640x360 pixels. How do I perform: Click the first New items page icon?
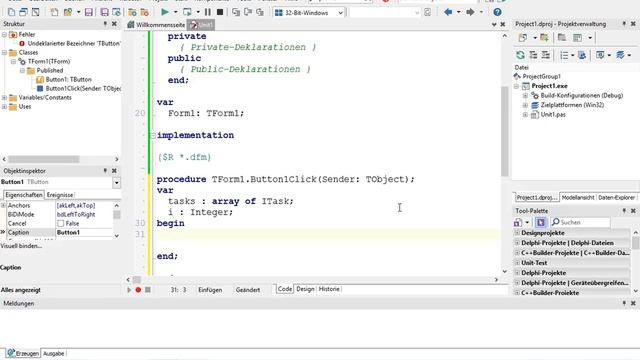click(11, 12)
